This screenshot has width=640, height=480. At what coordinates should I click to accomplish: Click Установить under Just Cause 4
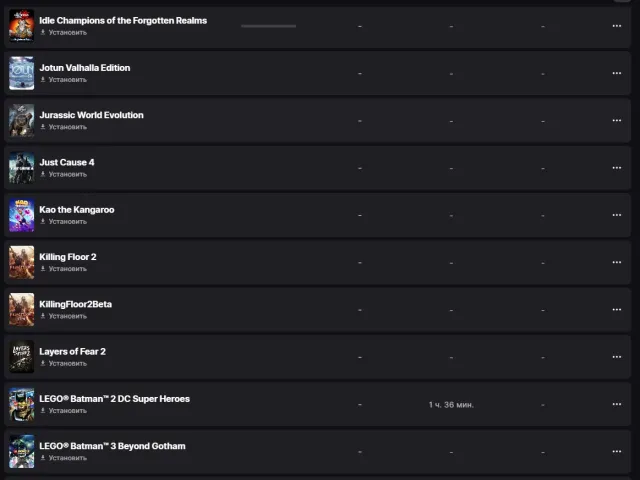pyautogui.click(x=64, y=174)
